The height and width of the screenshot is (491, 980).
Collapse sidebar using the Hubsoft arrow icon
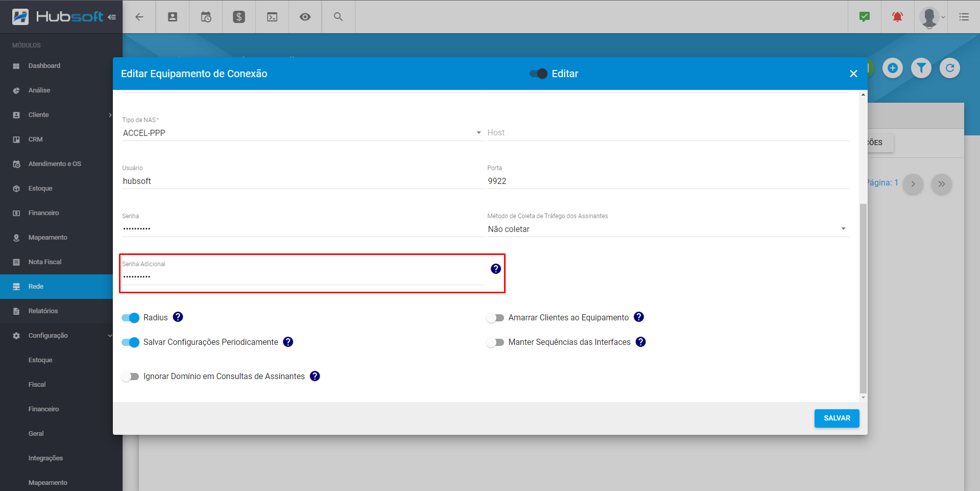click(x=112, y=17)
